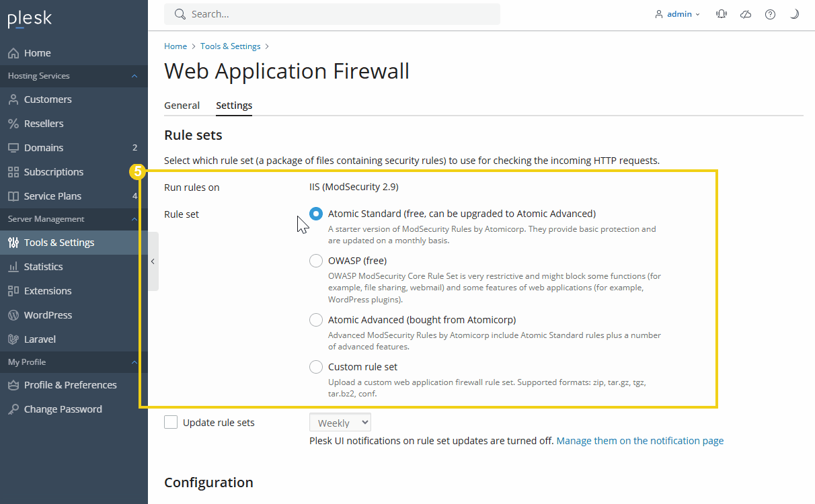Screen dimensions: 815x504
Task: Click the Change Password key icon
Action: point(13,409)
